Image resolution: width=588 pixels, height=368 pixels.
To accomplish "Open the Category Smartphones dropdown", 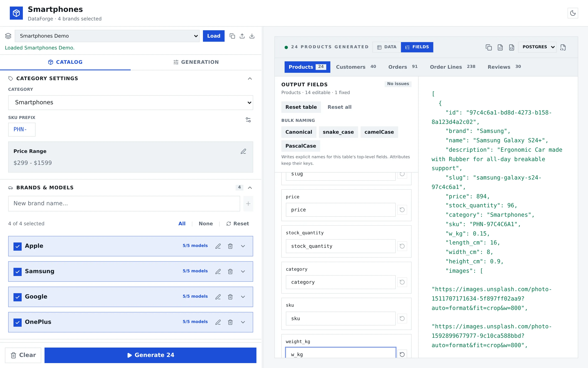I will (130, 102).
